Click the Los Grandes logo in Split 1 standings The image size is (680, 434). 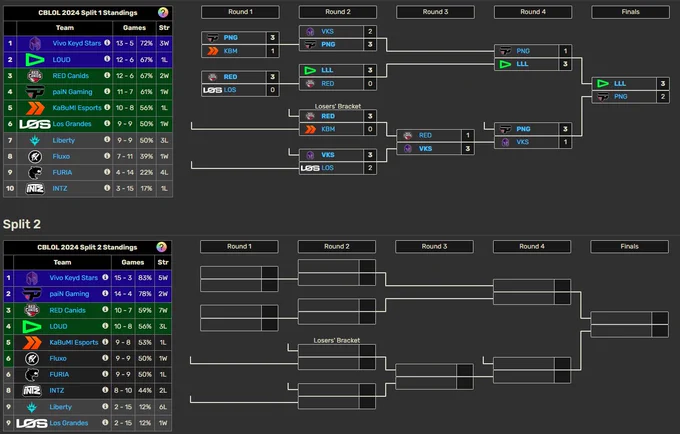(x=35, y=124)
